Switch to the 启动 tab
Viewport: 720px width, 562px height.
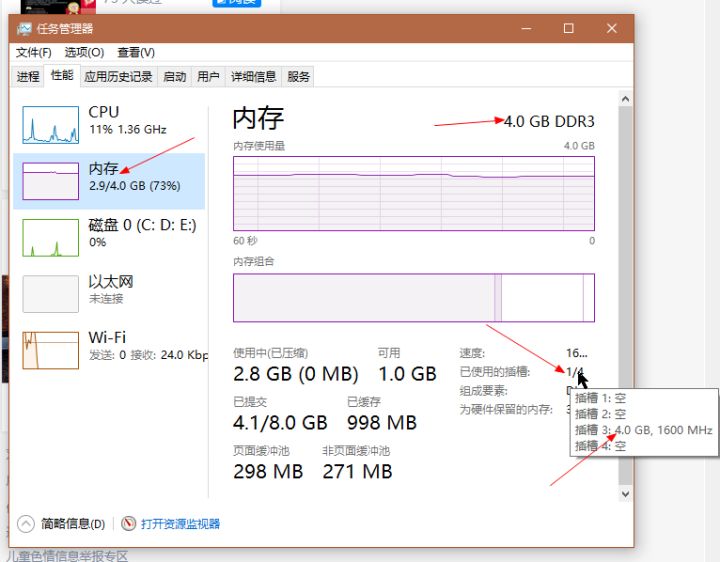pos(175,76)
